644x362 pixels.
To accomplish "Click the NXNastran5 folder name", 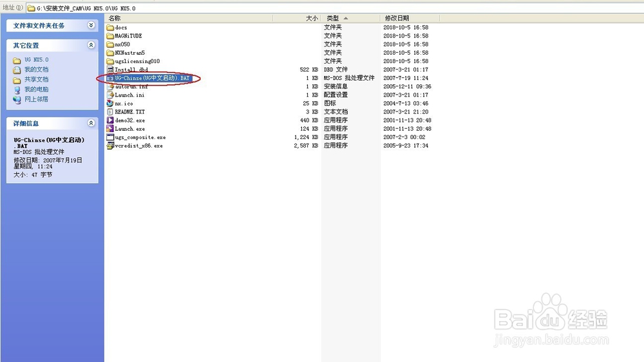I will (130, 53).
